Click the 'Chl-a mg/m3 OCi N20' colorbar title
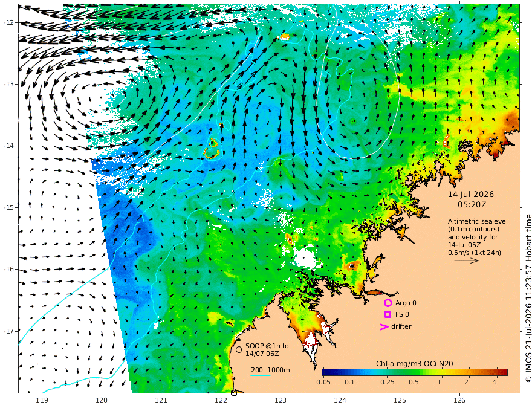This screenshot has height=411, width=532. click(x=414, y=363)
